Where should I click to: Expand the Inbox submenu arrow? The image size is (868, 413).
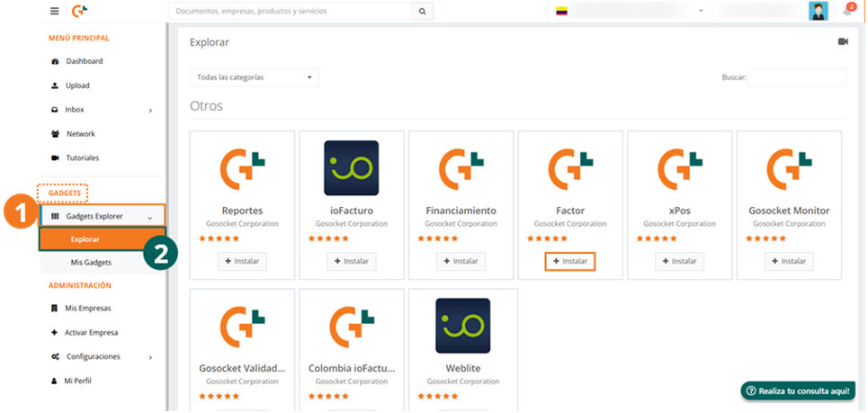[150, 110]
